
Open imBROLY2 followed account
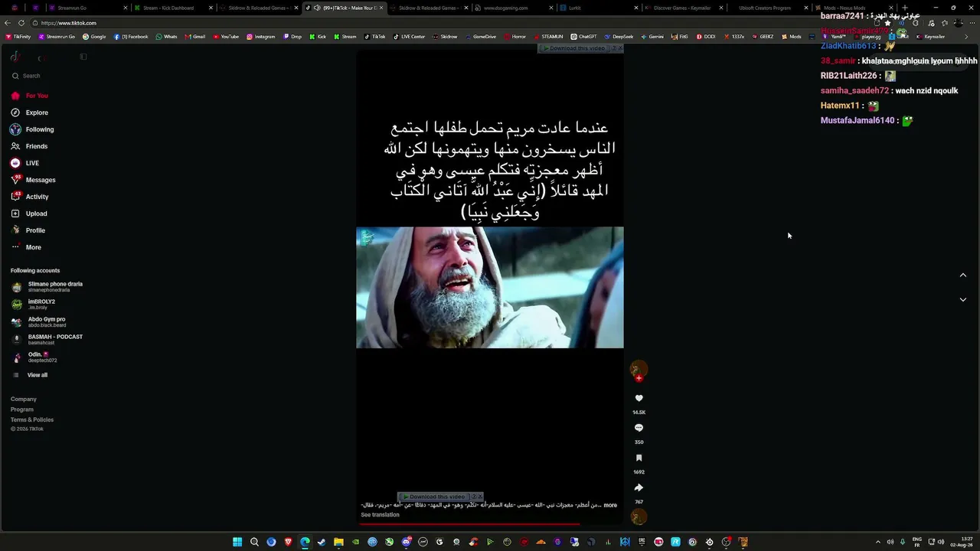34,304
